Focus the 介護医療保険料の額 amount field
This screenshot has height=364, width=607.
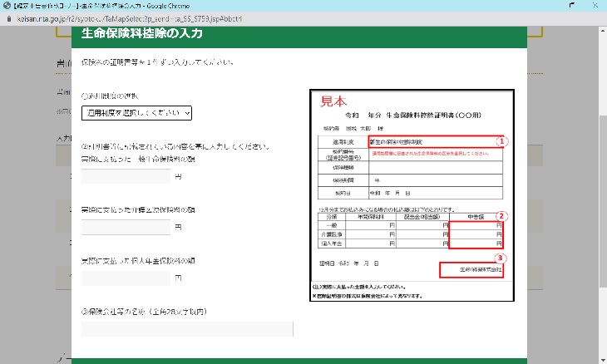(x=126, y=227)
